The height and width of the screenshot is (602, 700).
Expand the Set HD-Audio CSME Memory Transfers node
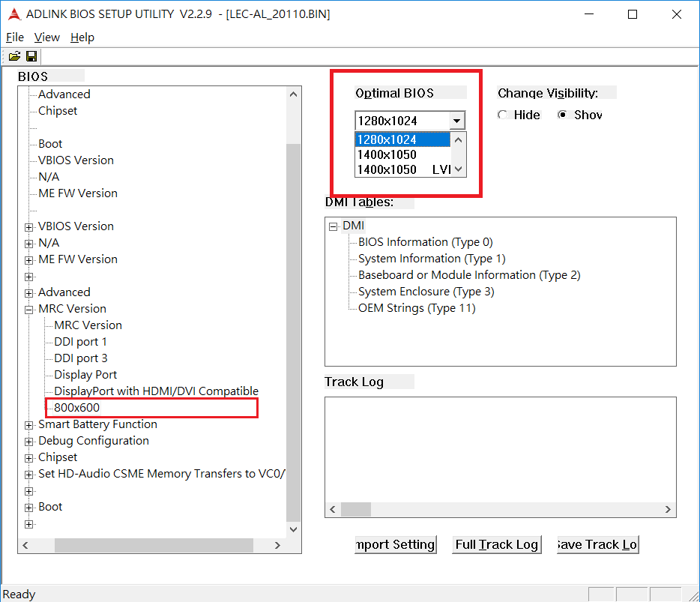pyautogui.click(x=29, y=475)
